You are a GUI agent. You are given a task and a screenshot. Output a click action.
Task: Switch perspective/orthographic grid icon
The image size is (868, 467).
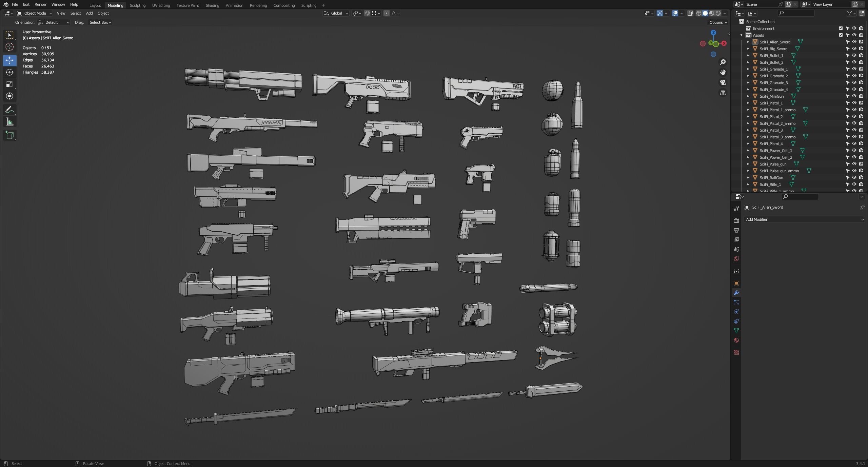click(x=723, y=93)
